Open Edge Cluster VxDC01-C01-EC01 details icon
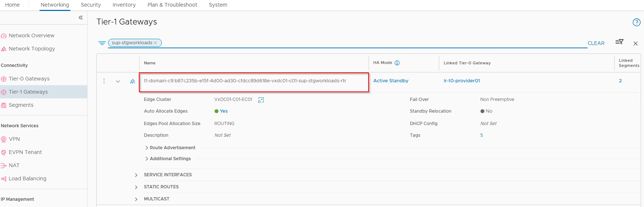644x207 pixels. (x=261, y=100)
